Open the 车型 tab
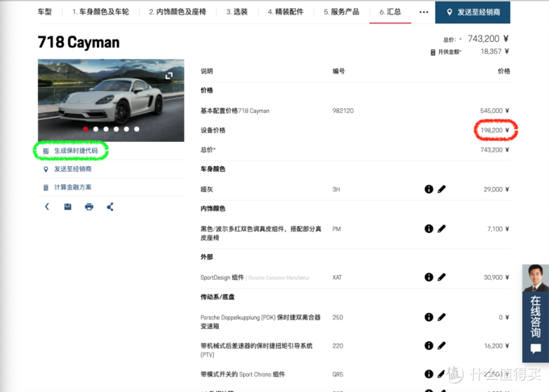This screenshot has height=392, width=549. coord(45,12)
